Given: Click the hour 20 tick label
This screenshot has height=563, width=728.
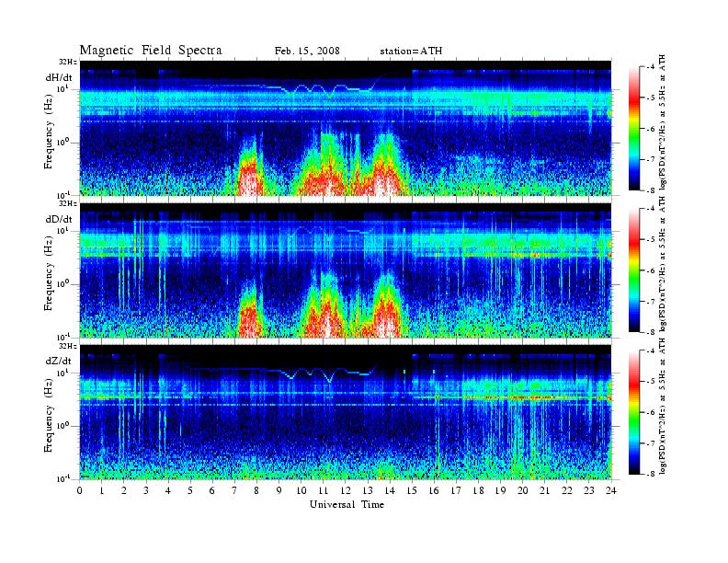Looking at the screenshot, I should [x=522, y=491].
